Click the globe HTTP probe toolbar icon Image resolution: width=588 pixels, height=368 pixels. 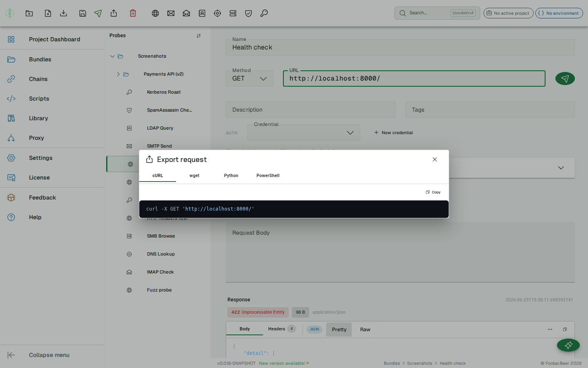coord(155,13)
